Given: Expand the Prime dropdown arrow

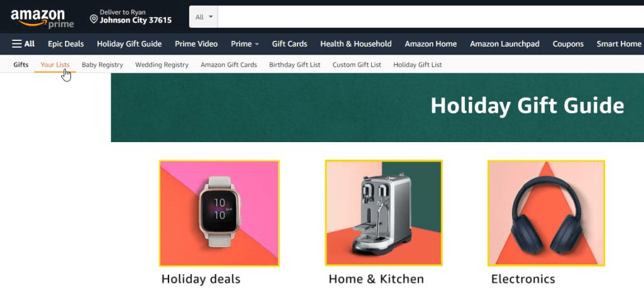Looking at the screenshot, I should (x=257, y=44).
